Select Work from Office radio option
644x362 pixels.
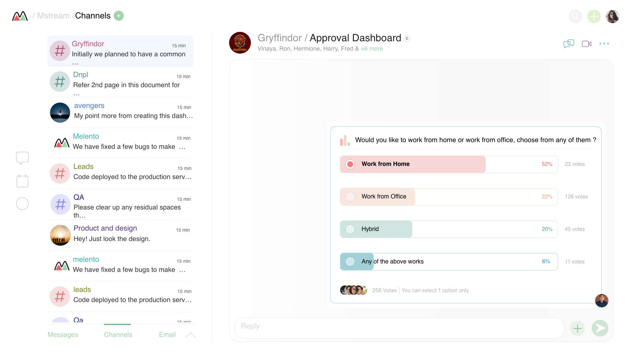(x=350, y=197)
